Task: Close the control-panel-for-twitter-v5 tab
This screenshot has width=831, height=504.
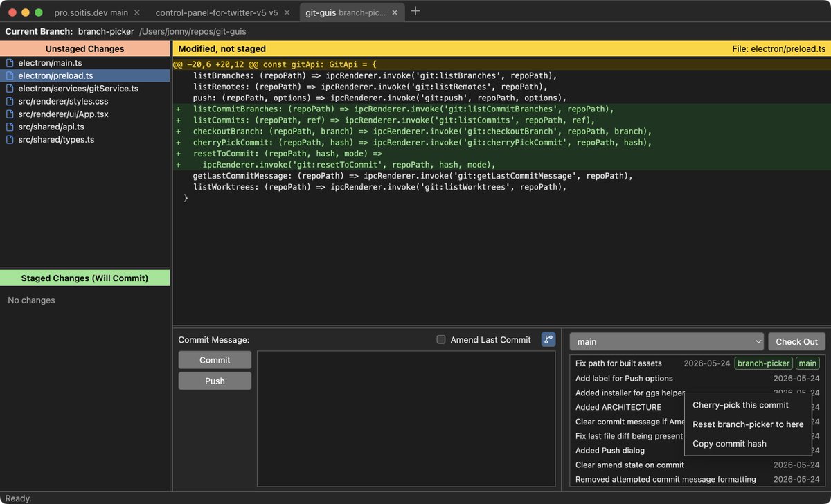Action: pos(287,12)
